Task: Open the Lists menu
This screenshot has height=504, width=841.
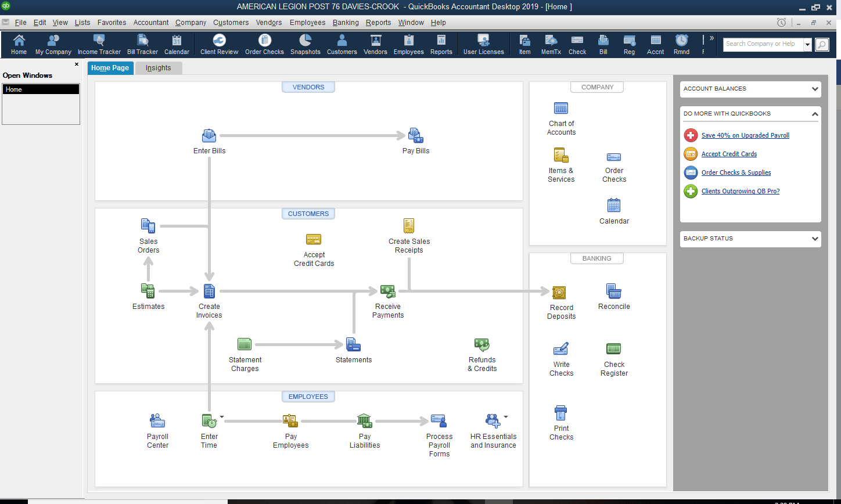Action: pyautogui.click(x=82, y=23)
